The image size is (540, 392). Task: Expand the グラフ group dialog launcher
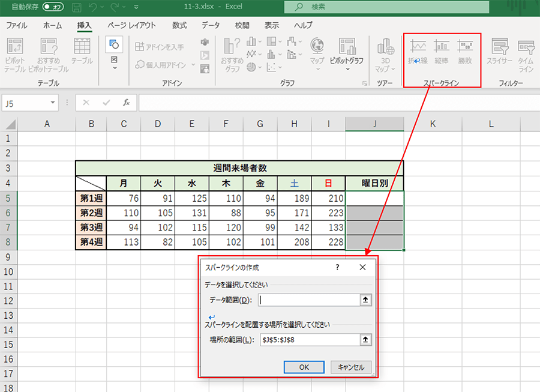point(365,83)
